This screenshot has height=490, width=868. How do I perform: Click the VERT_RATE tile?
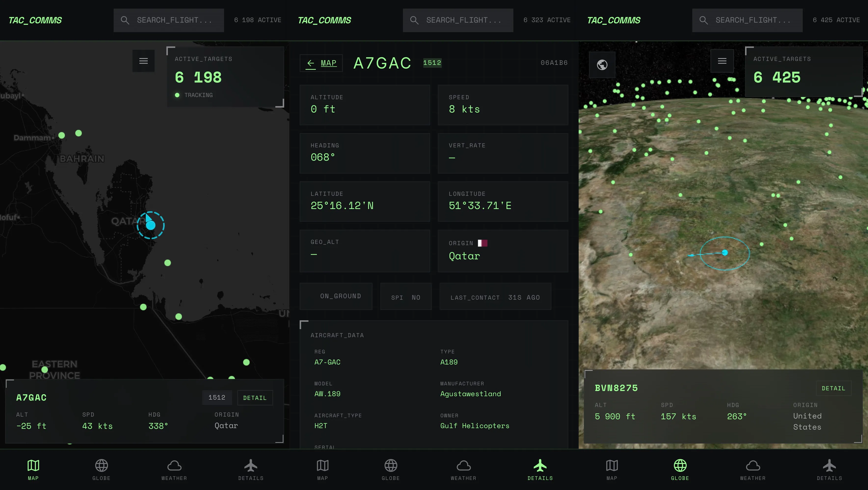pyautogui.click(x=503, y=153)
